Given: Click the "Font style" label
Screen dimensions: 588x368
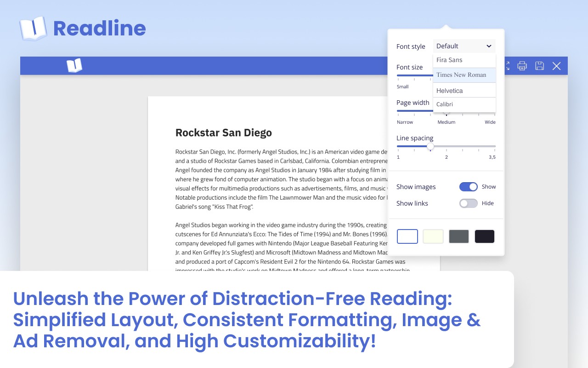Looking at the screenshot, I should pos(411,46).
